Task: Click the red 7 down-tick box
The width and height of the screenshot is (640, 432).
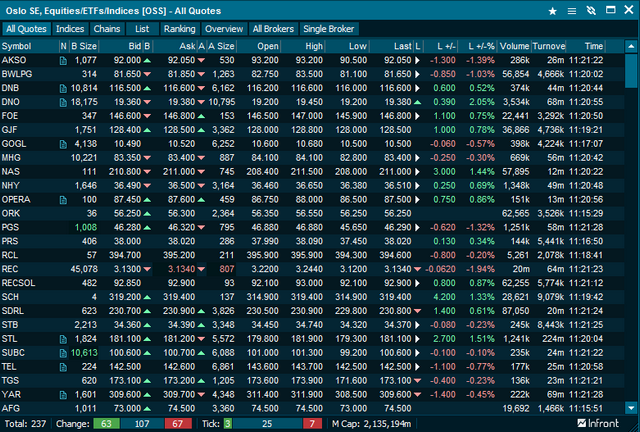Action: click(312, 424)
